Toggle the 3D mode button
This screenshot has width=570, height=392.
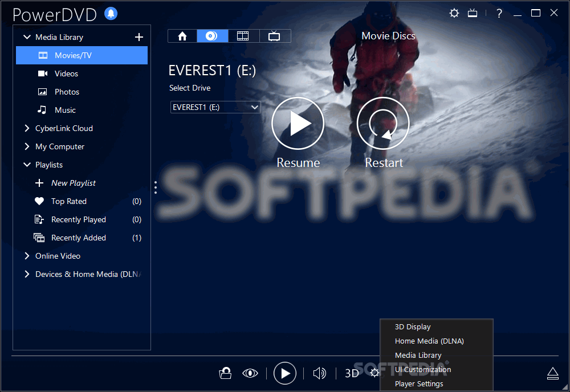click(352, 373)
